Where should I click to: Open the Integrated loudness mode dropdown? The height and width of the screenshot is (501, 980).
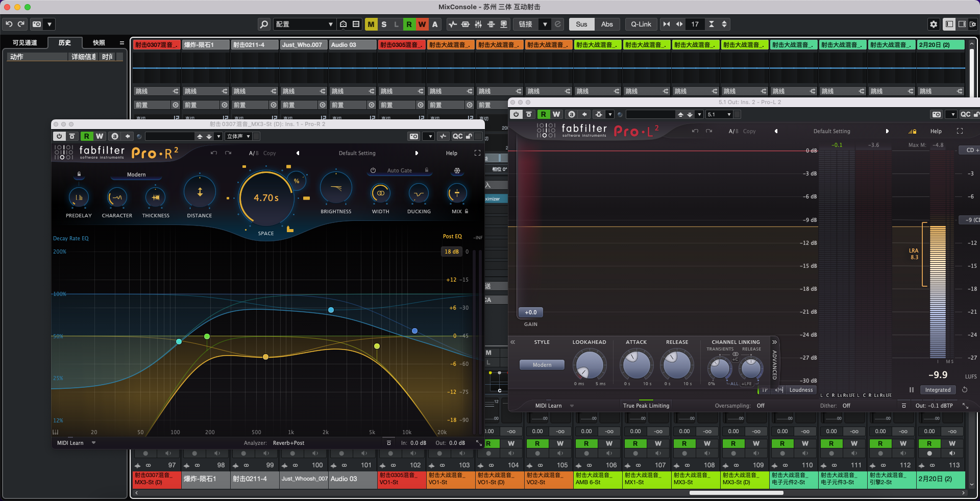(x=938, y=390)
